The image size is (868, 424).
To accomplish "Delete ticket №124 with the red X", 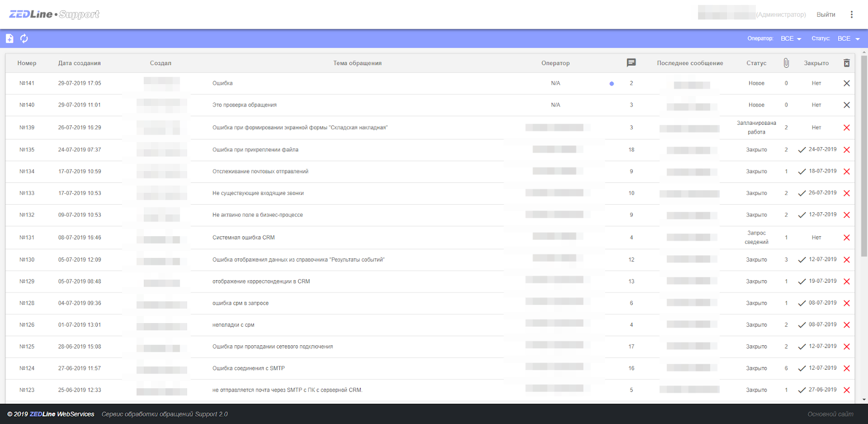I will tap(846, 369).
